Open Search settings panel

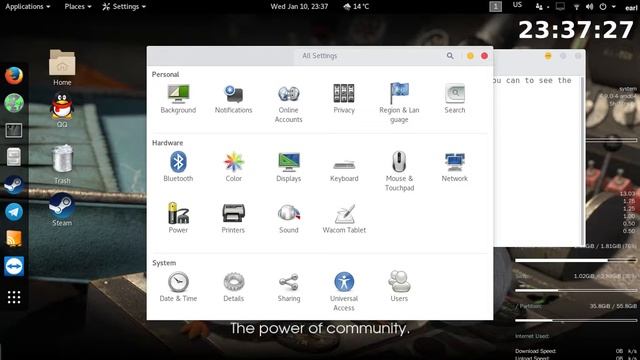pos(455,99)
